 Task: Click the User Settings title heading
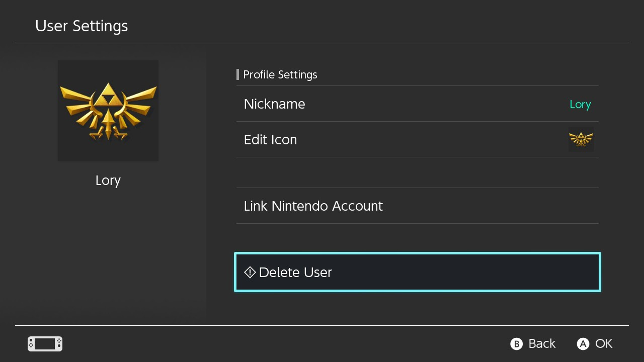pyautogui.click(x=81, y=26)
